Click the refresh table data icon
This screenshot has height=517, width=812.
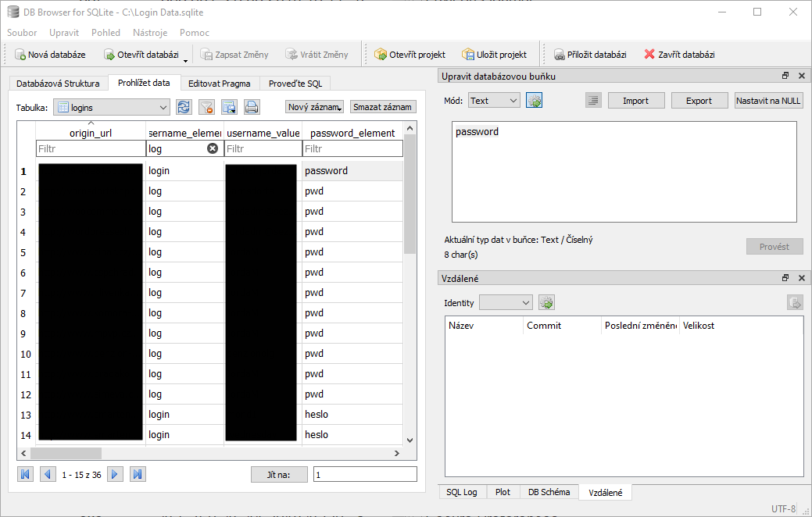coord(184,107)
